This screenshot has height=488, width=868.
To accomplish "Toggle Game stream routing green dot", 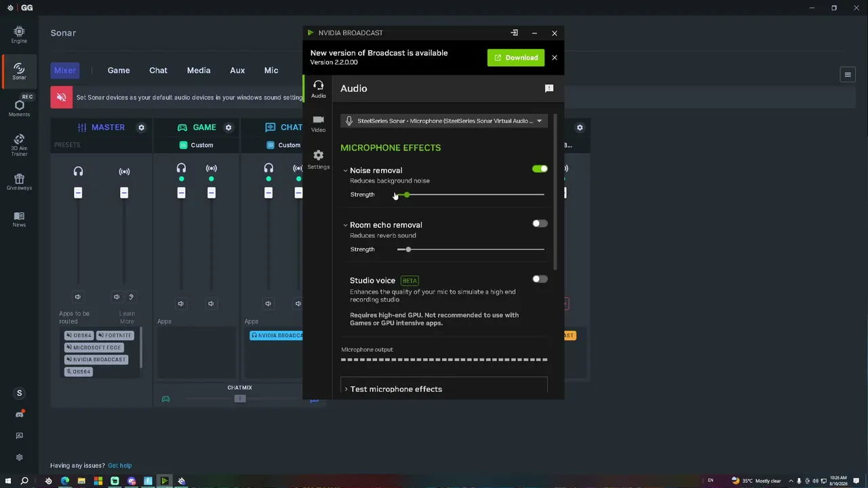I will click(211, 179).
